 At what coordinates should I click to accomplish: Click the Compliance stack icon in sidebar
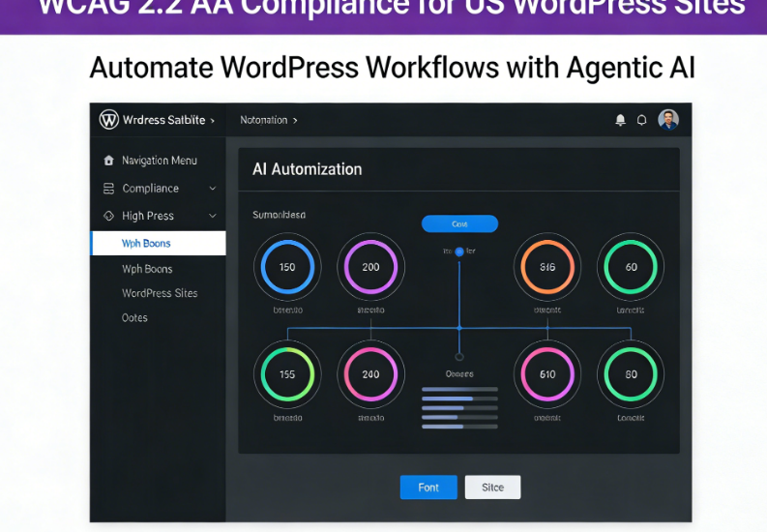108,189
